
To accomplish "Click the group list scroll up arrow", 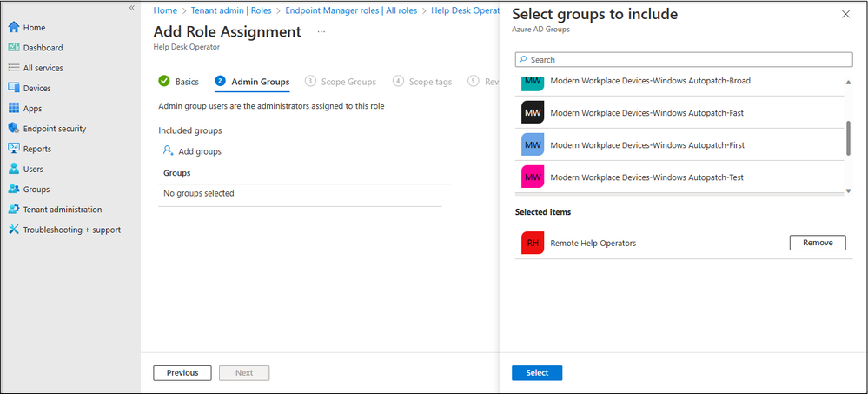I will [848, 83].
